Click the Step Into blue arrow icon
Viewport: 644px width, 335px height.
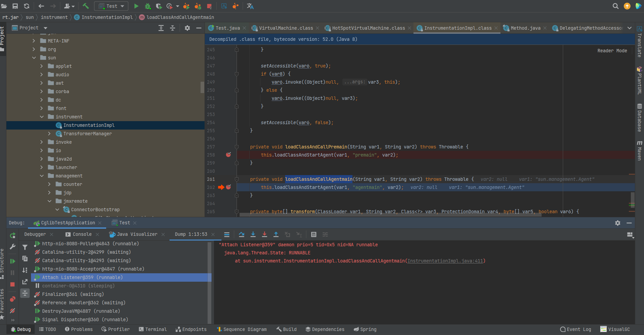point(253,234)
